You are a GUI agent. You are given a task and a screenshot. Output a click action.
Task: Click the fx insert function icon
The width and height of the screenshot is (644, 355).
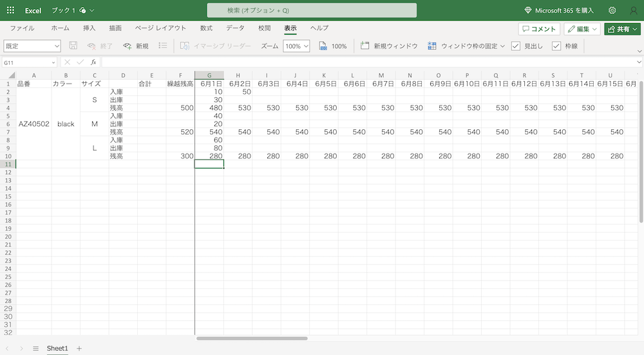click(x=93, y=62)
